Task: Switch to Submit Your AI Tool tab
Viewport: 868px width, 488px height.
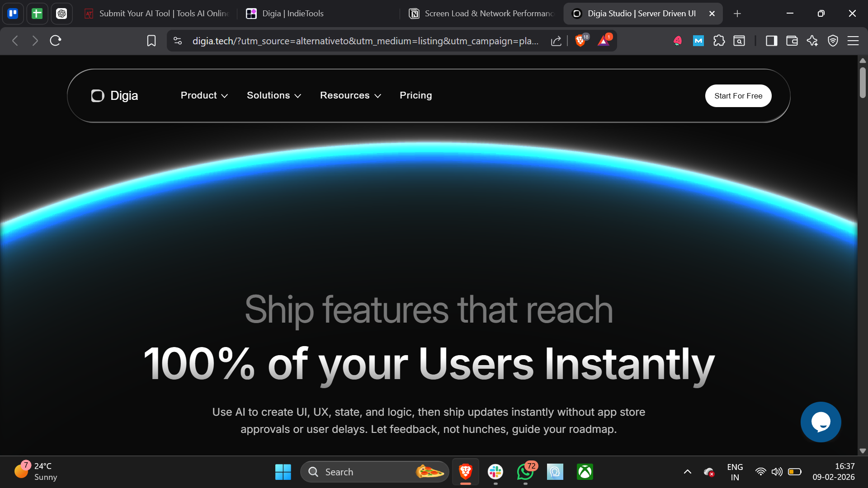Action: [x=157, y=14]
